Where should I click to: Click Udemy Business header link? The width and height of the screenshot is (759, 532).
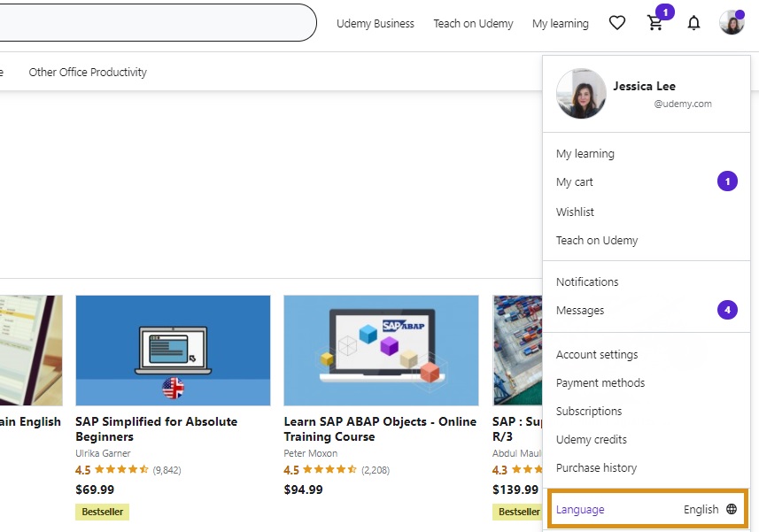[x=376, y=23]
